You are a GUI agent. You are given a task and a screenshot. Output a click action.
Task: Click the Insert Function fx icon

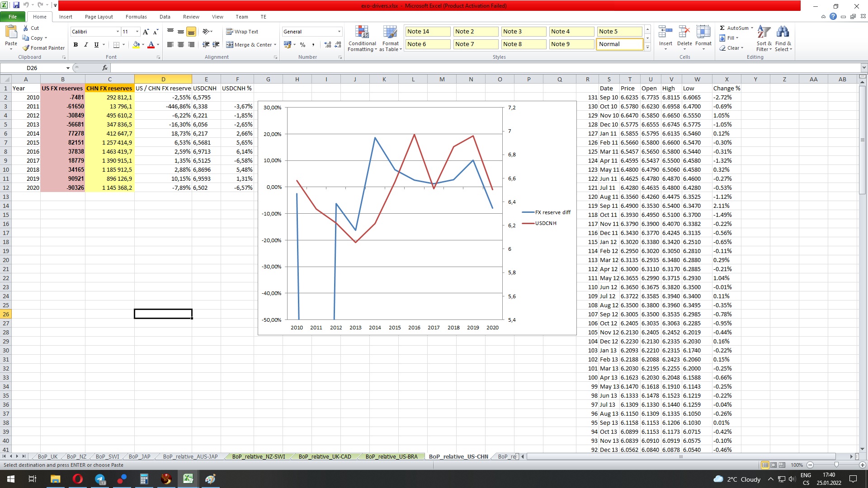105,68
